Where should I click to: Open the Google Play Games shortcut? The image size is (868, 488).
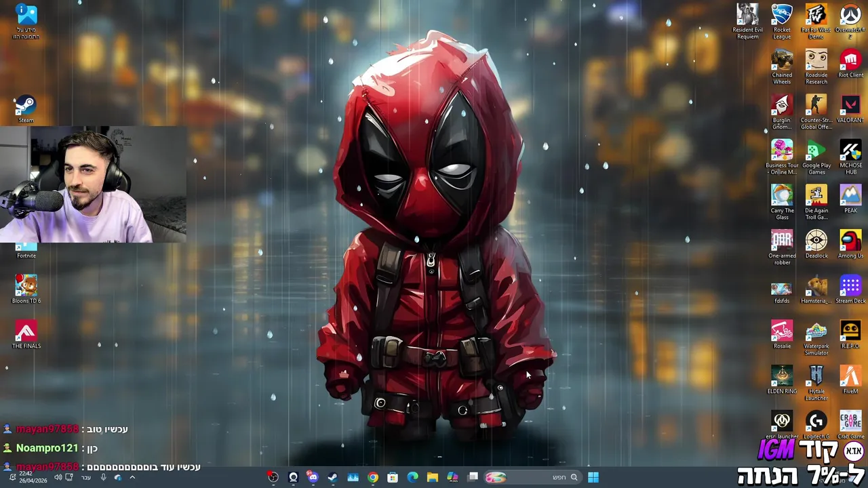tap(816, 158)
